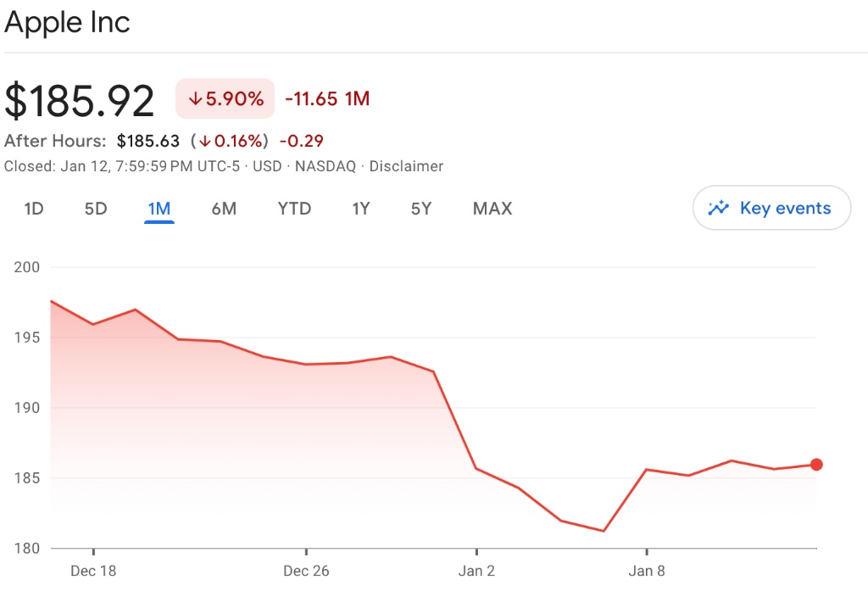Click the $185.92 current price
This screenshot has width=868, height=597.
80,100
